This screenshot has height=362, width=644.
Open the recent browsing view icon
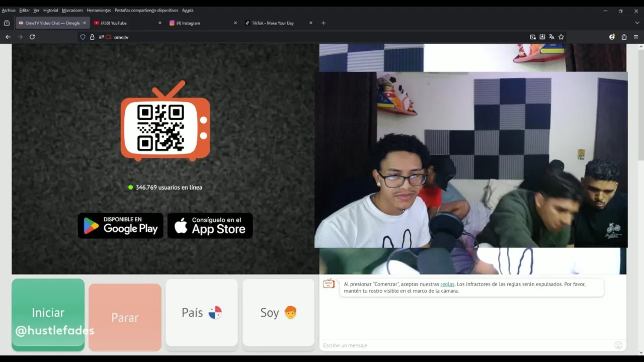(x=7, y=23)
